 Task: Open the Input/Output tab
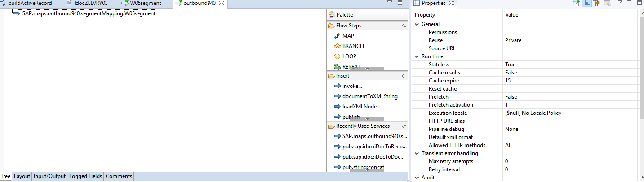coord(50,176)
